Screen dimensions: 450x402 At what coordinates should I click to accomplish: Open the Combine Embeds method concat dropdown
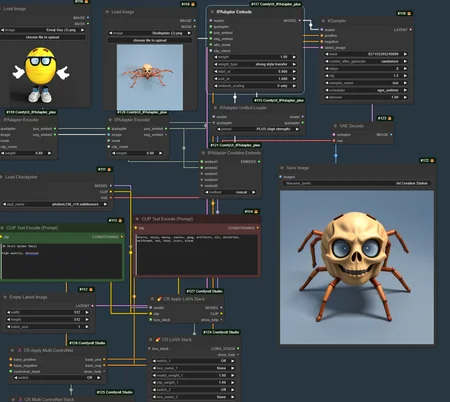pyautogui.click(x=230, y=192)
